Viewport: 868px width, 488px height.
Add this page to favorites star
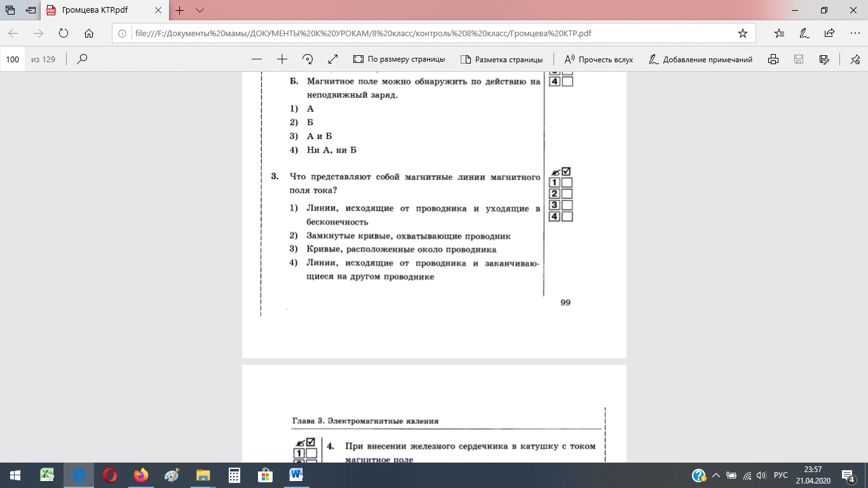(x=742, y=33)
